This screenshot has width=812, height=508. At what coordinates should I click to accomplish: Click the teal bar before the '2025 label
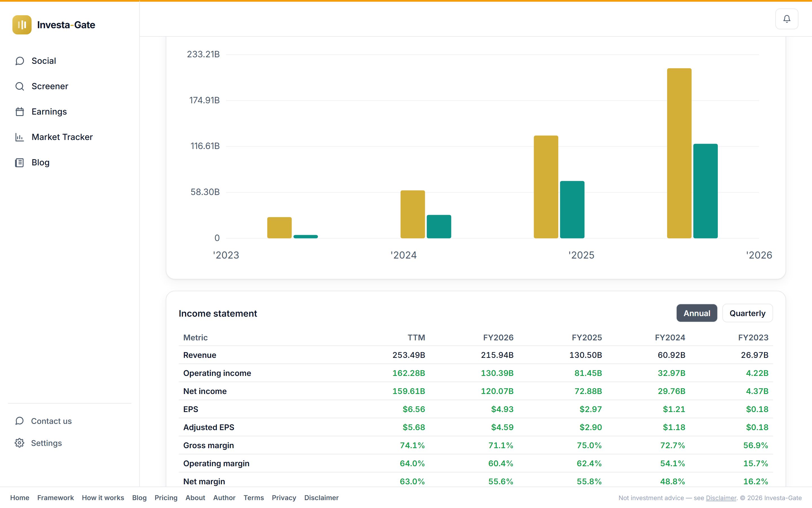pos(572,210)
